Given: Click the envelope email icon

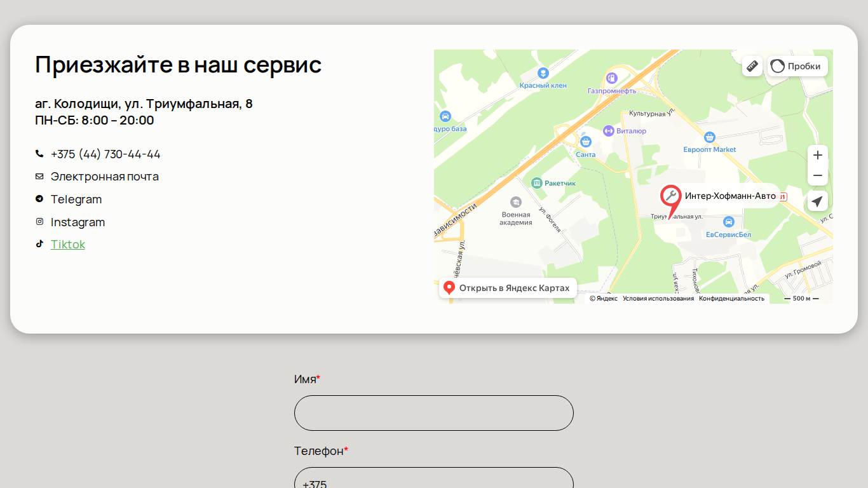Looking at the screenshot, I should click(x=39, y=176).
